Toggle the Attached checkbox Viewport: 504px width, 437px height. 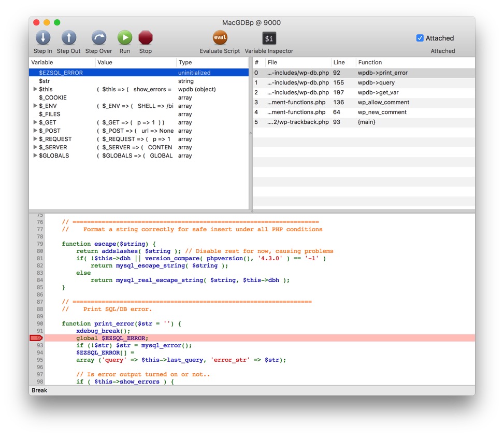pyautogui.click(x=420, y=38)
